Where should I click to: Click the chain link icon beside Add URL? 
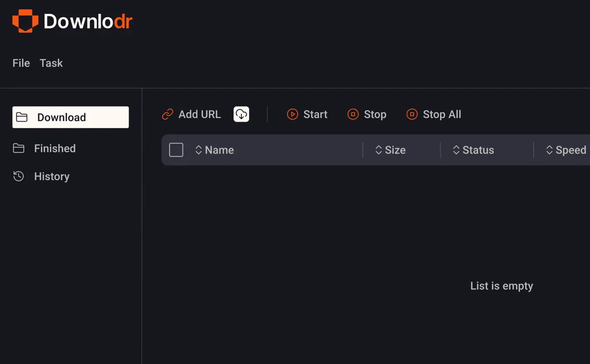pos(167,114)
